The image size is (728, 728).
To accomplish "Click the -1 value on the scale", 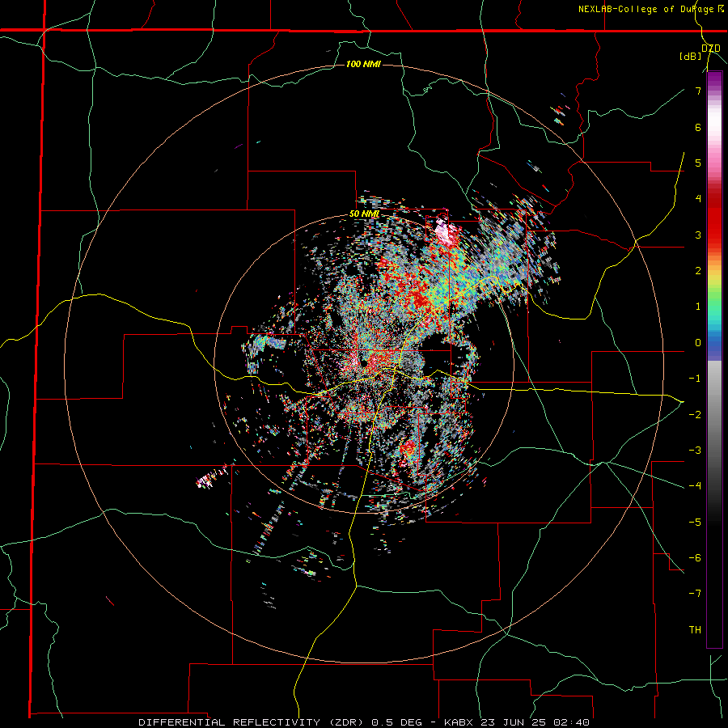I will (x=695, y=379).
